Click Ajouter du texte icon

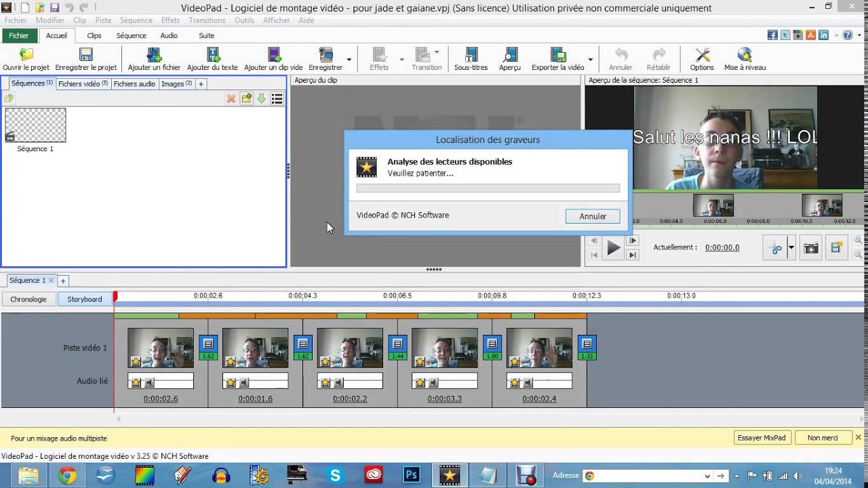tap(212, 60)
